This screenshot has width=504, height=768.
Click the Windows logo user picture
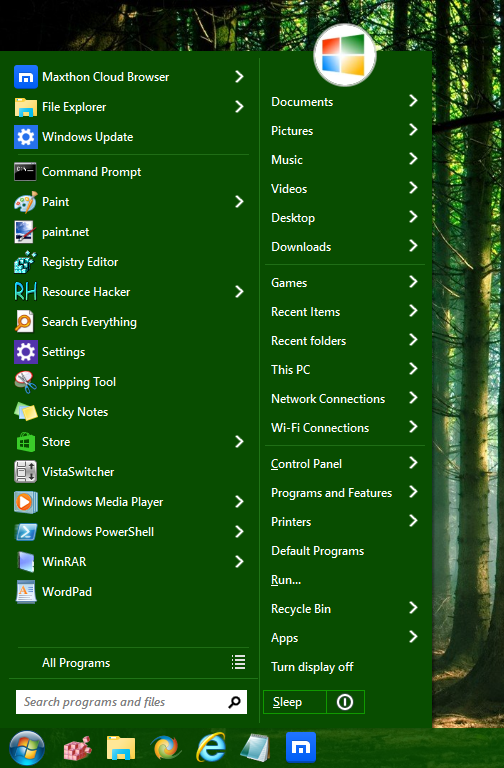(345, 55)
